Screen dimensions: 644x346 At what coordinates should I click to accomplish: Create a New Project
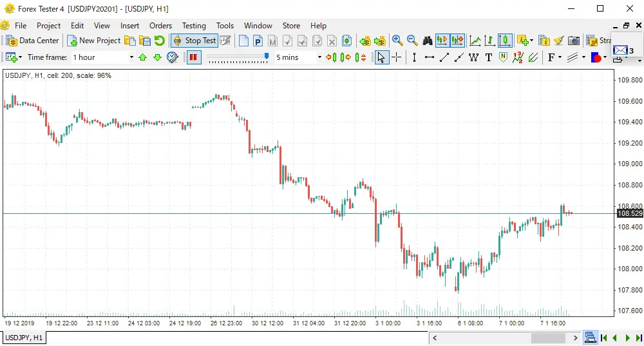93,41
